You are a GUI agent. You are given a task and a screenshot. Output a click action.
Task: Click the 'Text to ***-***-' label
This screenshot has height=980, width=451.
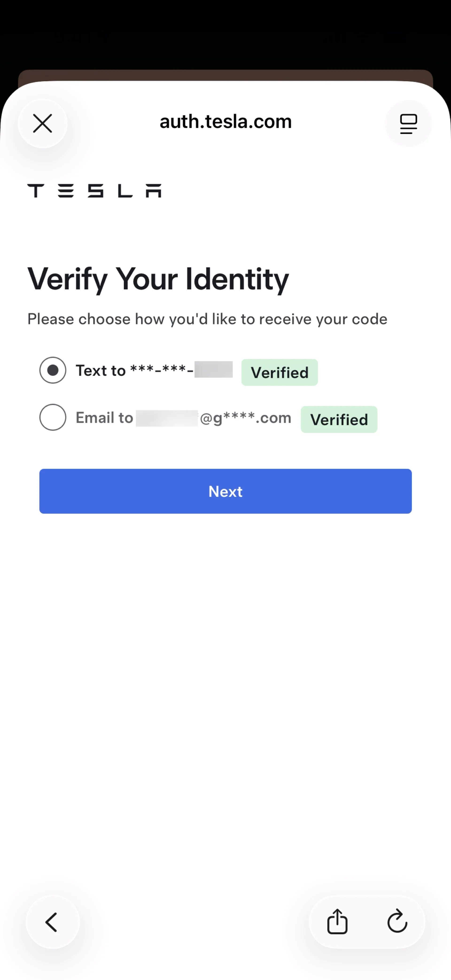134,370
